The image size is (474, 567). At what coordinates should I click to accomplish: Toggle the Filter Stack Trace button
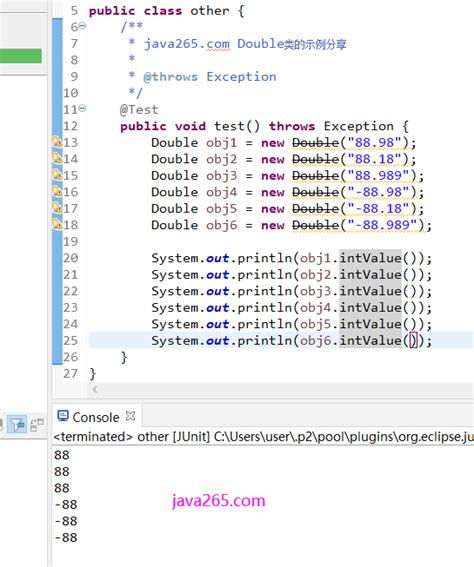[17, 425]
